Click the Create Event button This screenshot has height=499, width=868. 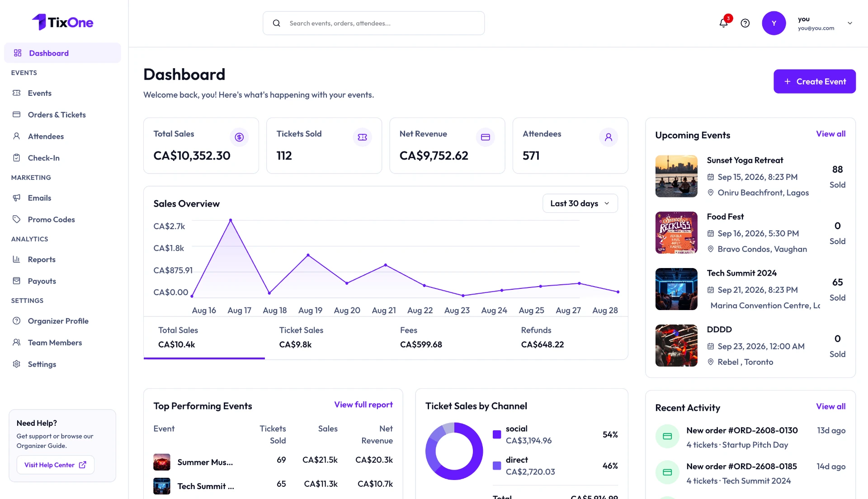pyautogui.click(x=814, y=81)
